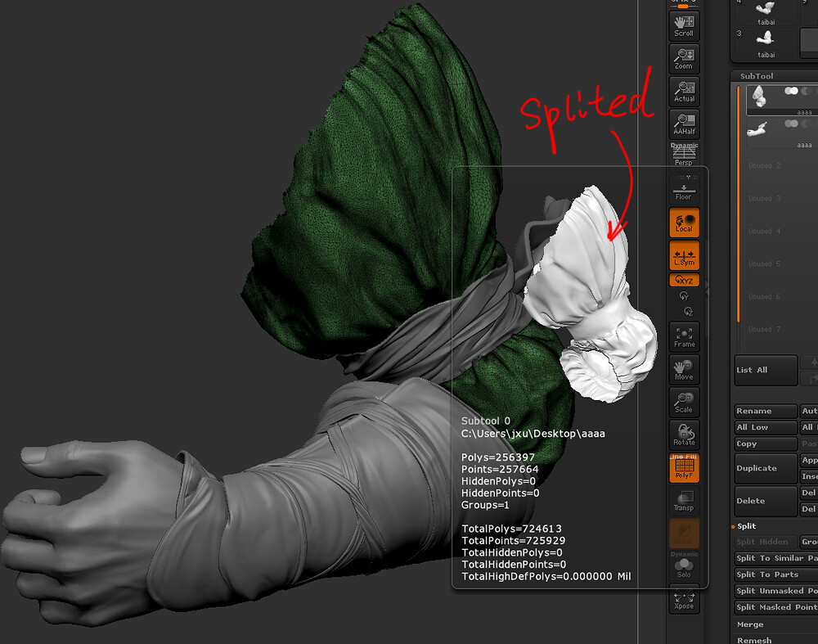
Task: Click the Y-axis rotation icon
Action: coord(684,296)
